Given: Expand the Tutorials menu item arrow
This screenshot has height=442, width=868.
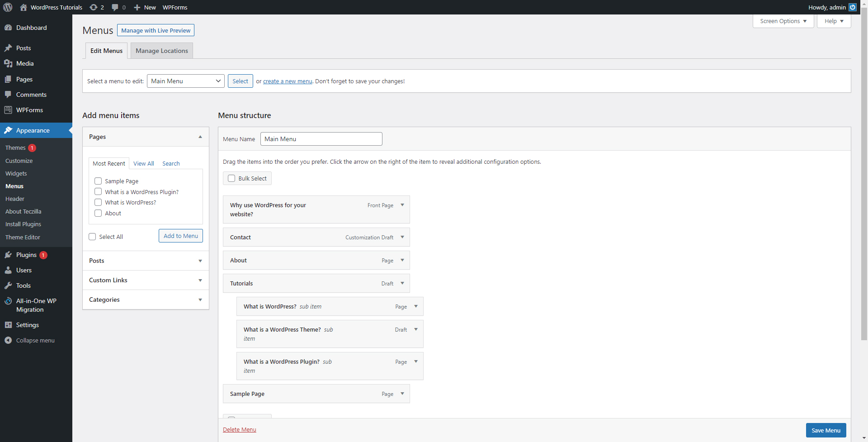Looking at the screenshot, I should pos(402,283).
